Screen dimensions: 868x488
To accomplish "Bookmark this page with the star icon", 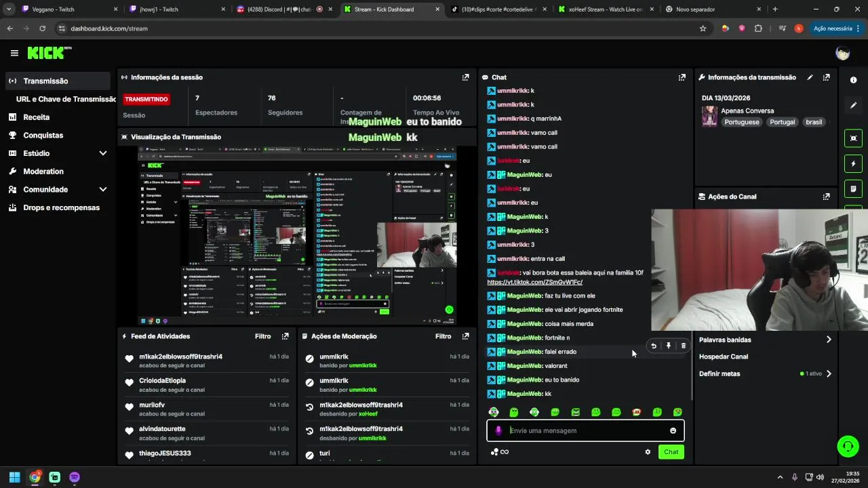I will pos(703,28).
